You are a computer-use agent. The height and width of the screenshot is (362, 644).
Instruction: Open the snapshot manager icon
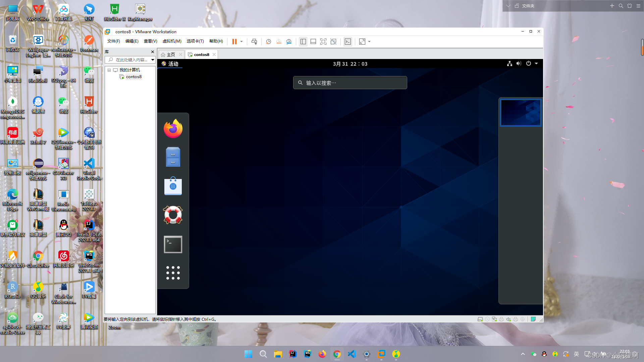click(289, 42)
